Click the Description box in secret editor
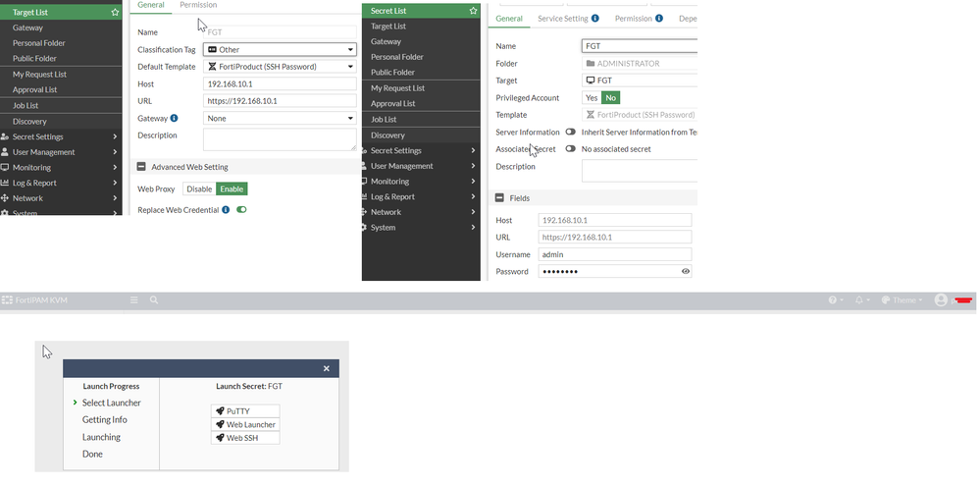The width and height of the screenshot is (980, 486). (640, 171)
